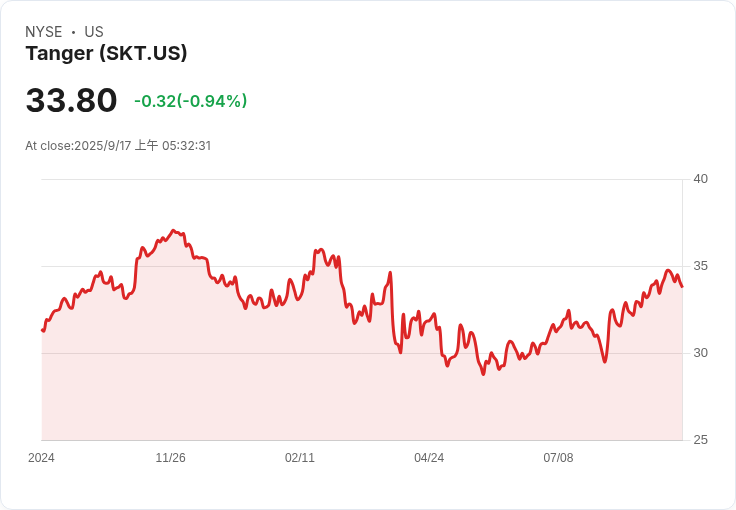Click the 33.80 current price
This screenshot has height=510, width=736.
(x=71, y=100)
